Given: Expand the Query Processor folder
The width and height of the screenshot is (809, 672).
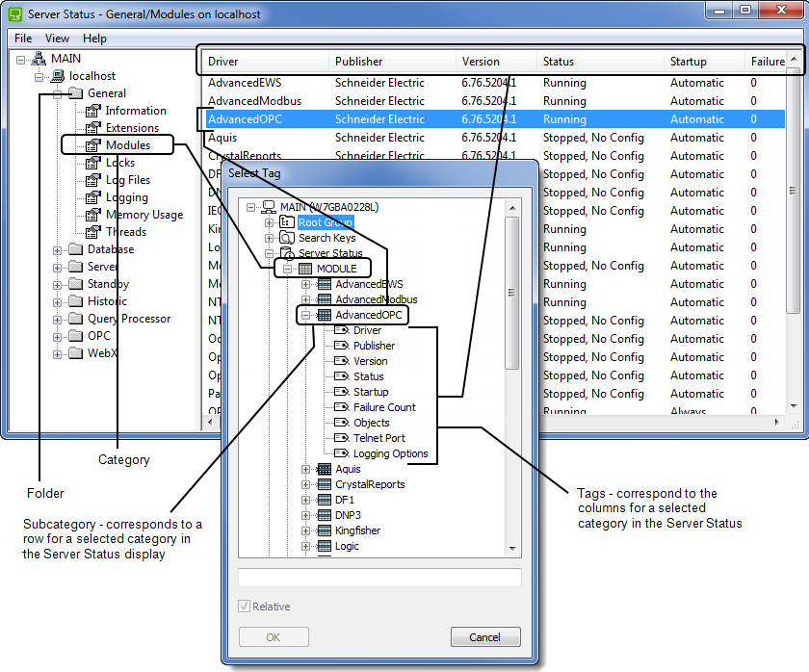Looking at the screenshot, I should point(58,319).
